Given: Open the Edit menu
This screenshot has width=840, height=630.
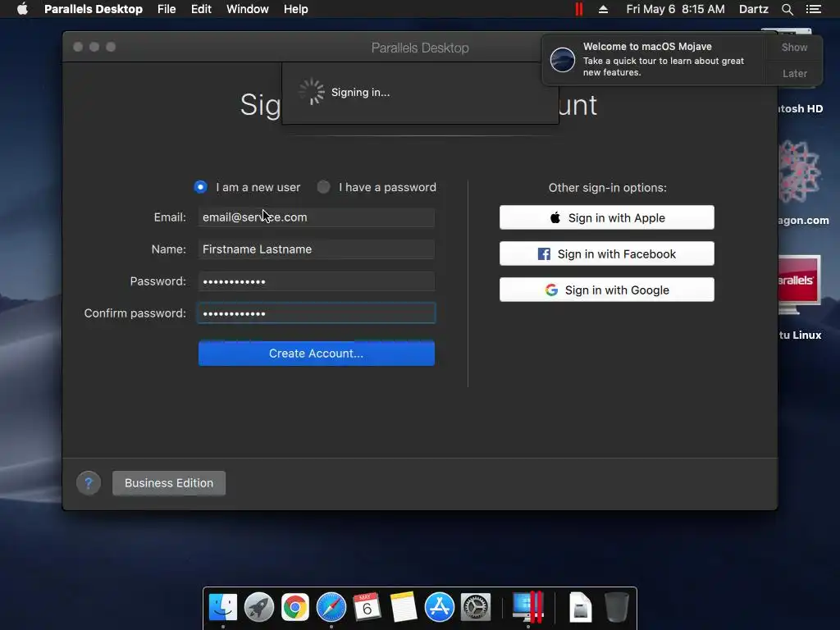Looking at the screenshot, I should point(201,9).
